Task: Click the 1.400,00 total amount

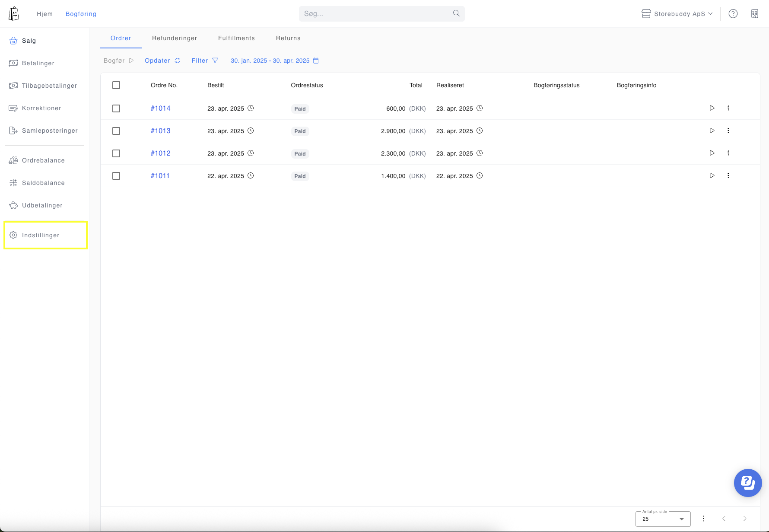Action: (x=393, y=176)
